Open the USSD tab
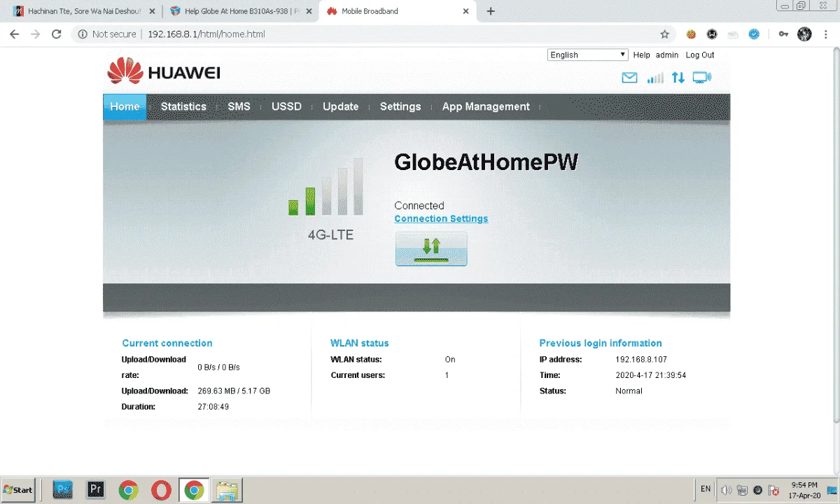This screenshot has height=504, width=840. point(286,106)
